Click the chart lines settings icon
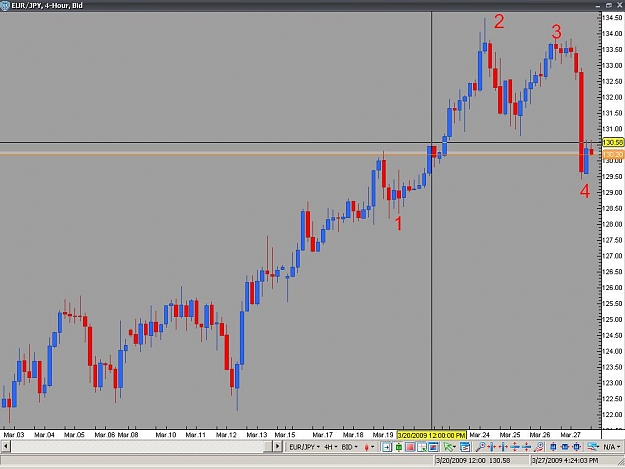The image size is (625, 469). [x=593, y=447]
